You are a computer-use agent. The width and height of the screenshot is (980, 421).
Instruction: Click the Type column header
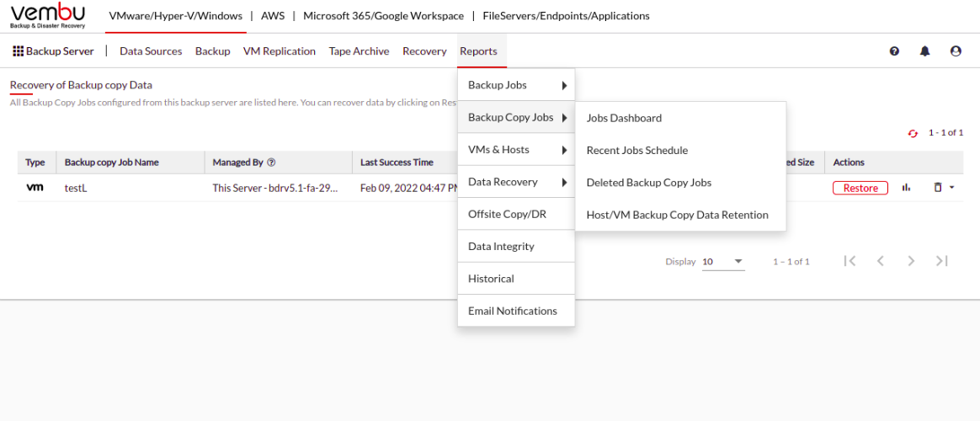[35, 163]
